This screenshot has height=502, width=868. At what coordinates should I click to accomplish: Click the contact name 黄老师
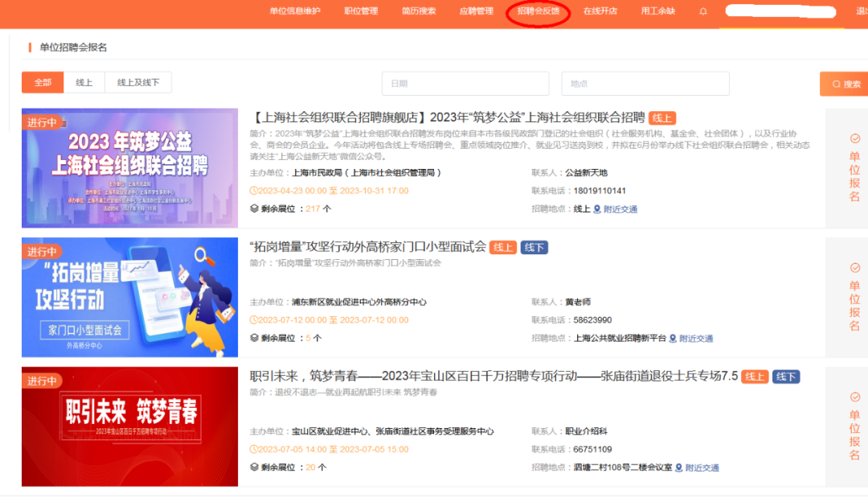point(578,302)
